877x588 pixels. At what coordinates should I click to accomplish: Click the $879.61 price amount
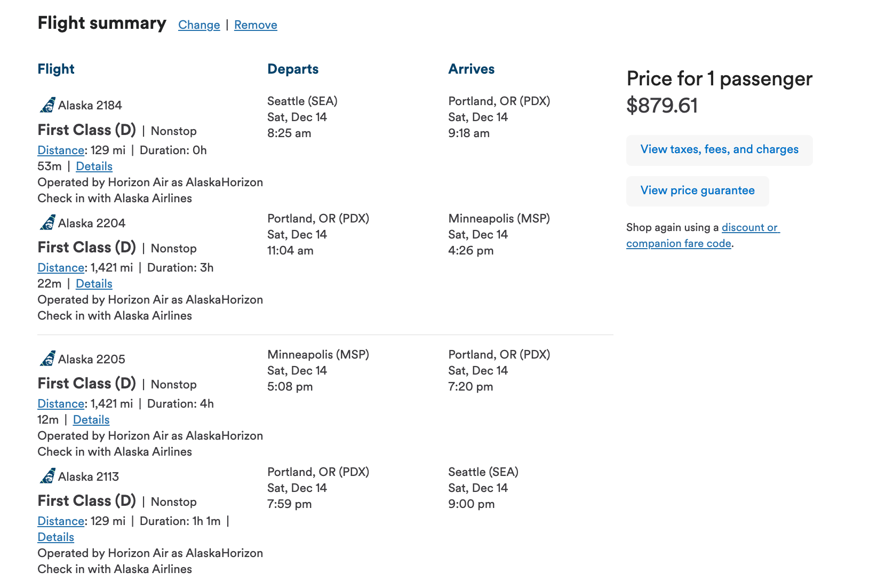(662, 106)
